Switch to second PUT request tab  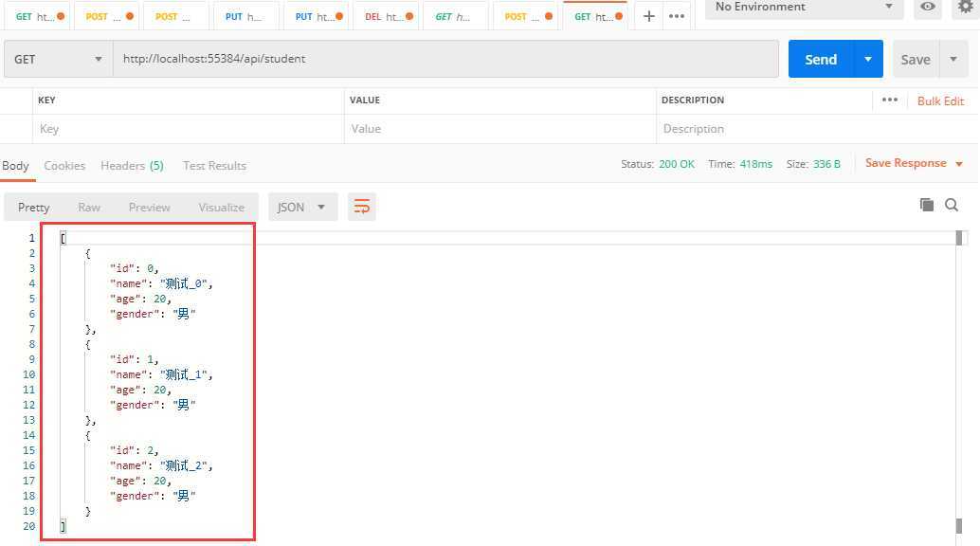[318, 16]
